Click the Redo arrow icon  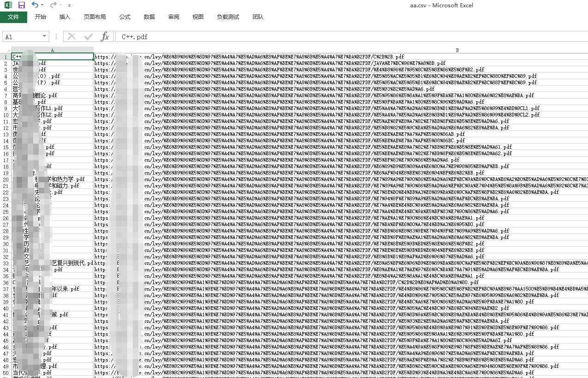53,5
